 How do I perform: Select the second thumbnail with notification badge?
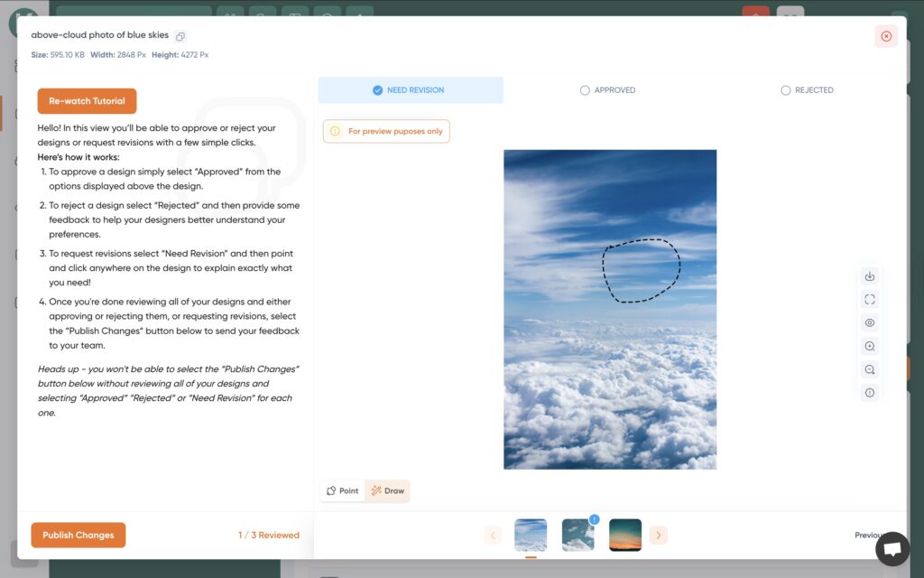[577, 535]
